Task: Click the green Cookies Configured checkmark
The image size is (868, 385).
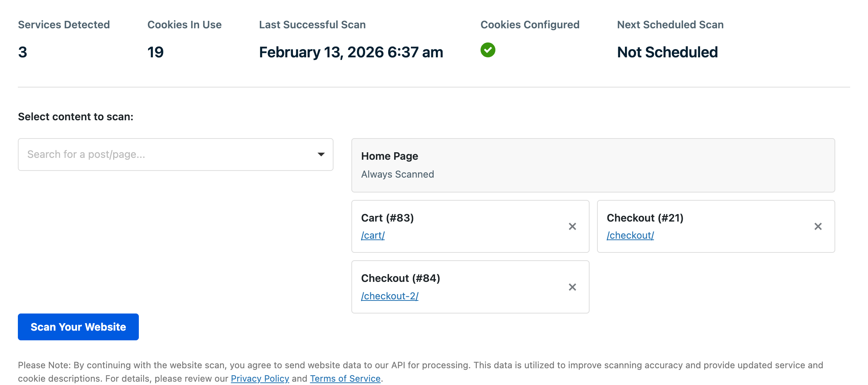Action: click(x=488, y=50)
